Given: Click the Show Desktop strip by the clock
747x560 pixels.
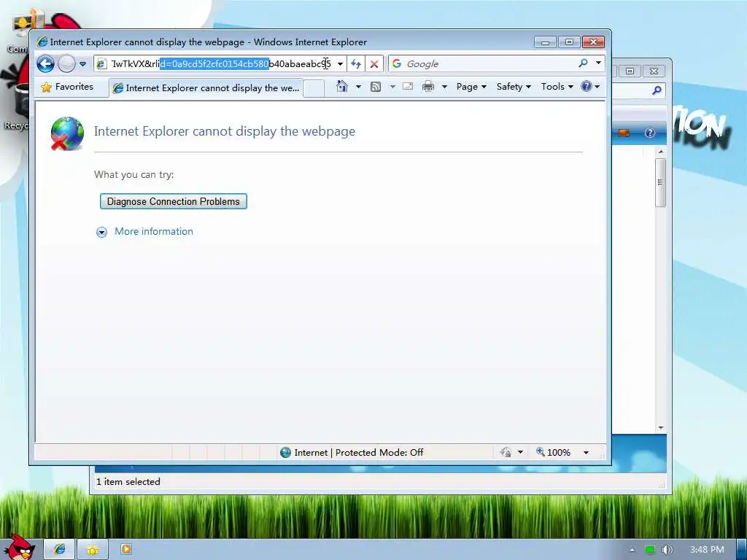Looking at the screenshot, I should point(742,549).
